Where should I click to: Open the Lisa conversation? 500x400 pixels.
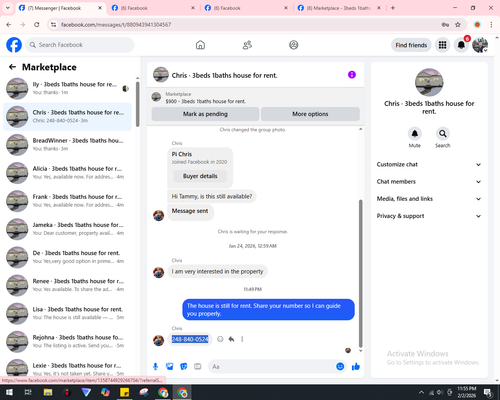(x=67, y=313)
